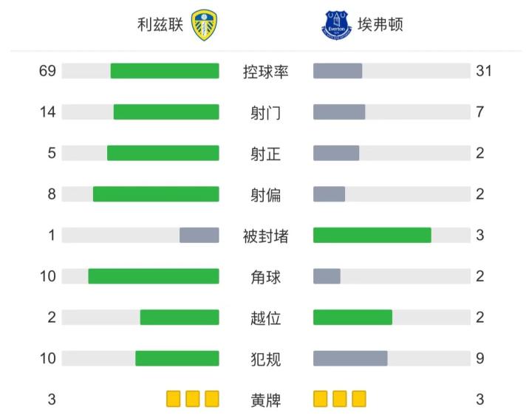Image resolution: width=532 pixels, height=418 pixels.
Task: Click the 越位 offside label
Action: [266, 318]
